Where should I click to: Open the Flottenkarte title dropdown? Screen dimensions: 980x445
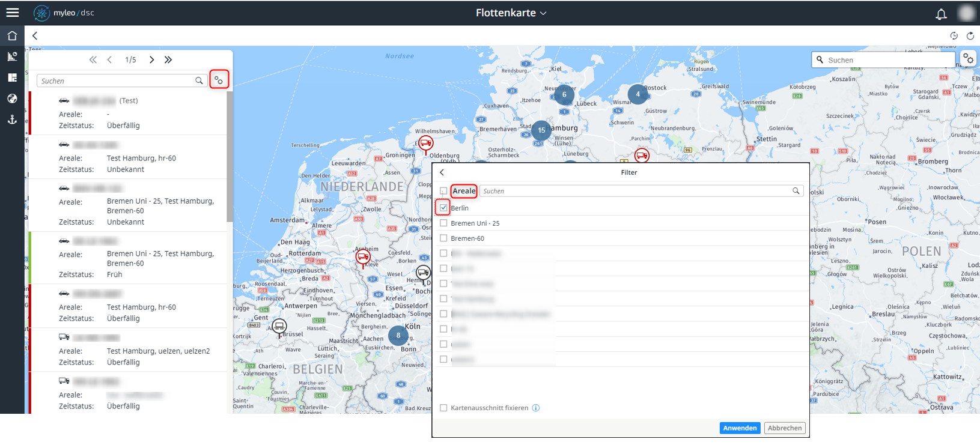[511, 13]
